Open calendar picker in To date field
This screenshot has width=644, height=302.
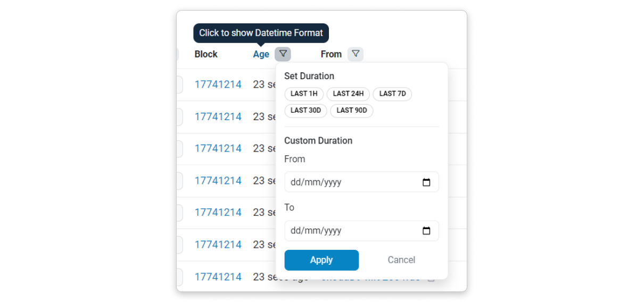[426, 231]
